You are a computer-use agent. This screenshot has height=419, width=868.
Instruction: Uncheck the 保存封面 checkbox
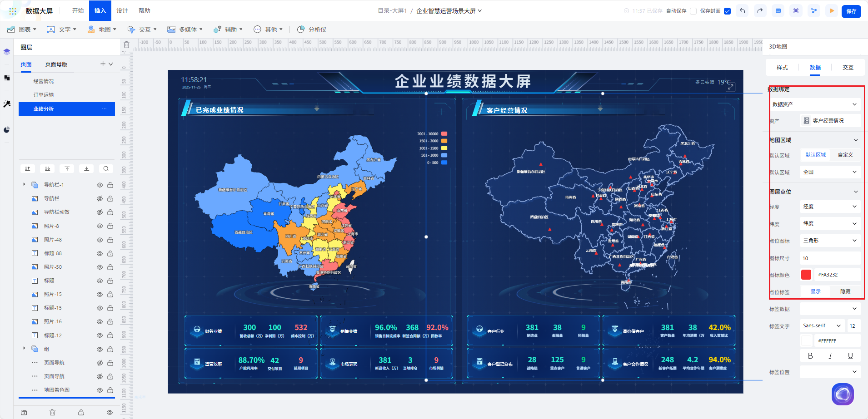pos(727,11)
